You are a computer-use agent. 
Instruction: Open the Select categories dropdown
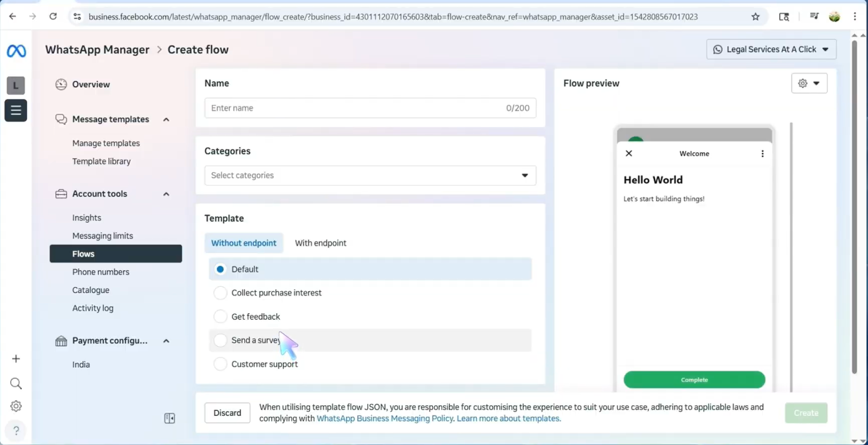point(370,175)
